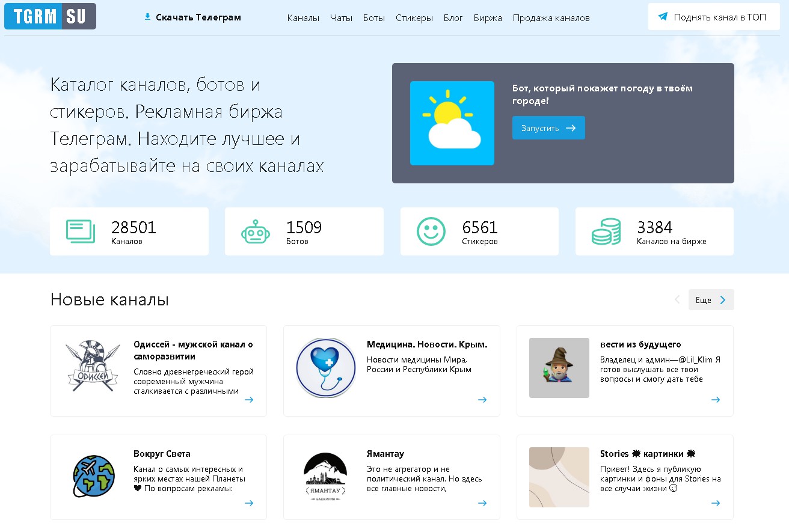Click the previous arrow beside Еще
Viewport: 789px width, 532px height.
677,299
